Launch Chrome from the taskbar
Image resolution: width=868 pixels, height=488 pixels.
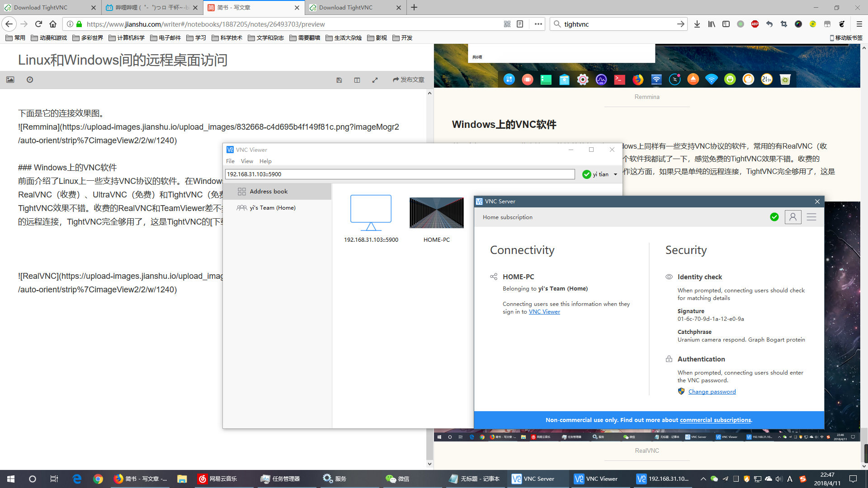[x=98, y=479]
